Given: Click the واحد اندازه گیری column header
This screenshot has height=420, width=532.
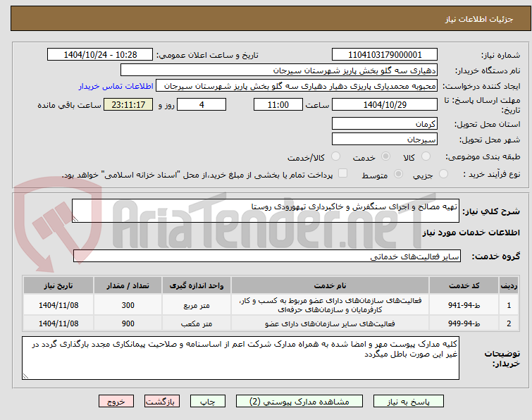Looking at the screenshot, I should pos(197,285).
